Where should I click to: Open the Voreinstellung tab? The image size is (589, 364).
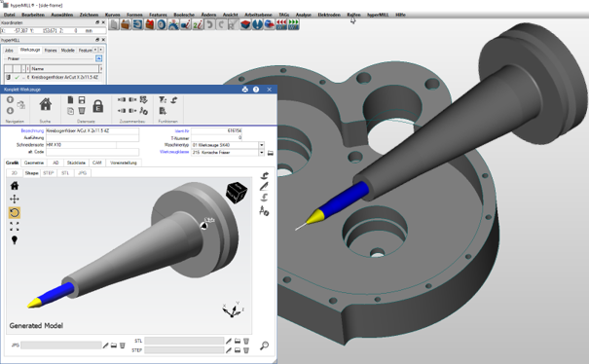click(x=124, y=163)
